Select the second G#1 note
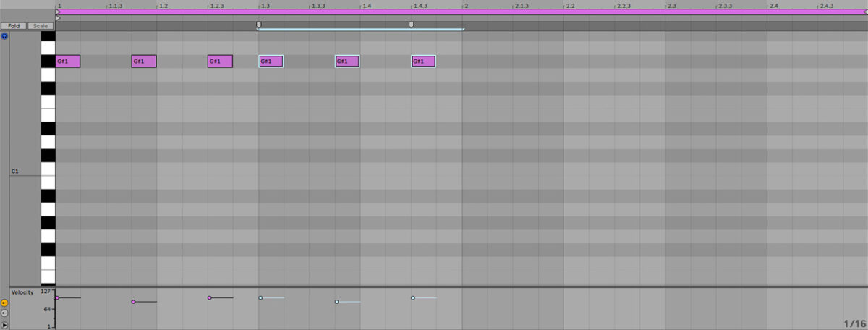868x330 pixels. (144, 62)
